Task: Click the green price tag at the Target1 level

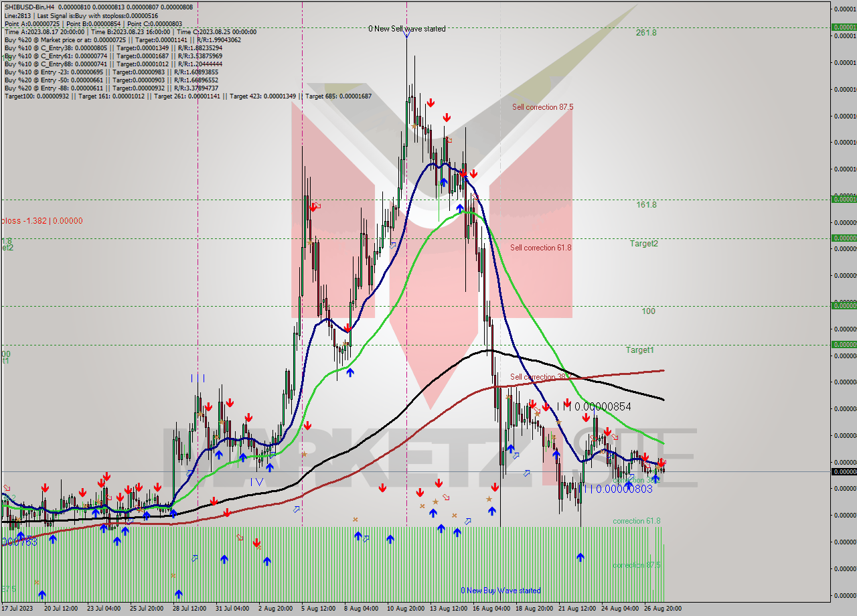Action: [844, 344]
